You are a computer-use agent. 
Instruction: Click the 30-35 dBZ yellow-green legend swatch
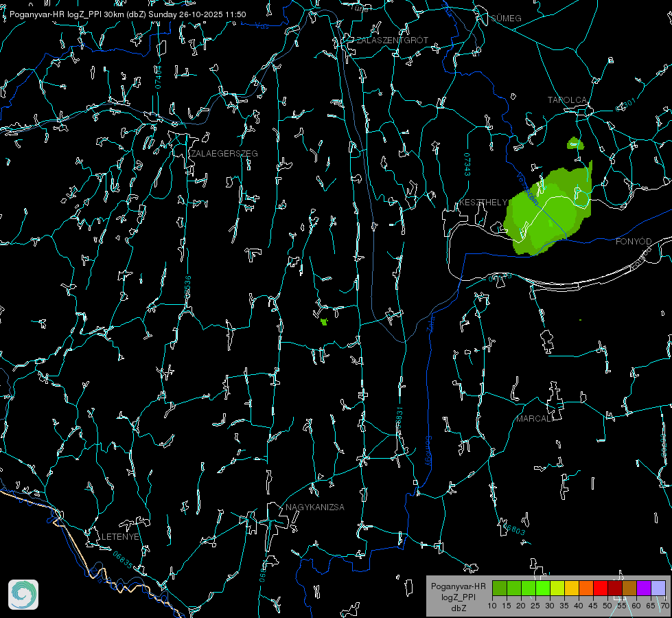[x=557, y=588]
